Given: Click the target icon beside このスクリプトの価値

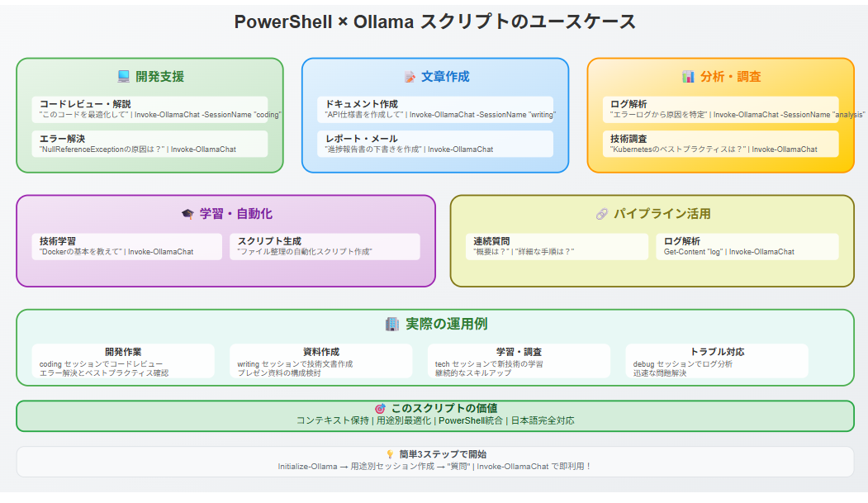Looking at the screenshot, I should (x=380, y=408).
